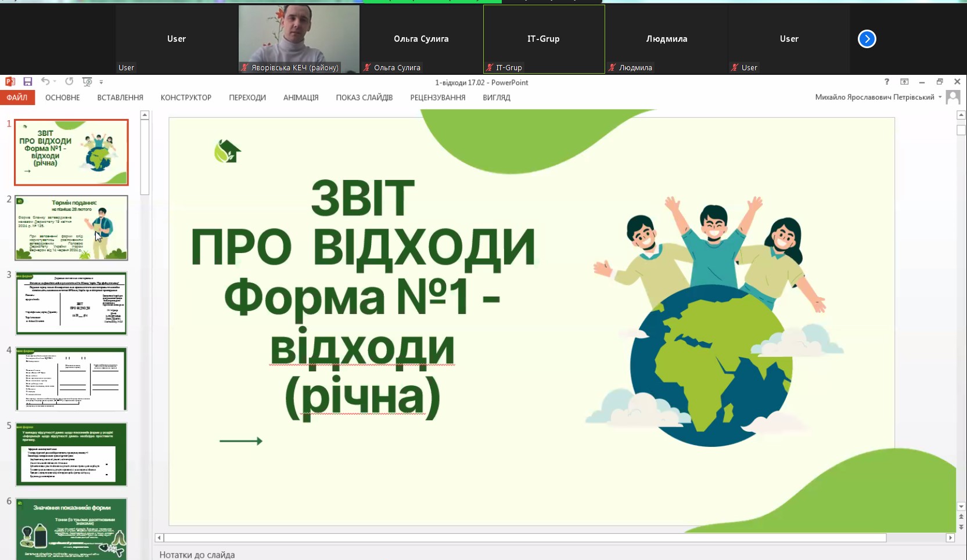The image size is (967, 560).
Task: Go to previous slide using the double up arrow
Action: [x=961, y=516]
